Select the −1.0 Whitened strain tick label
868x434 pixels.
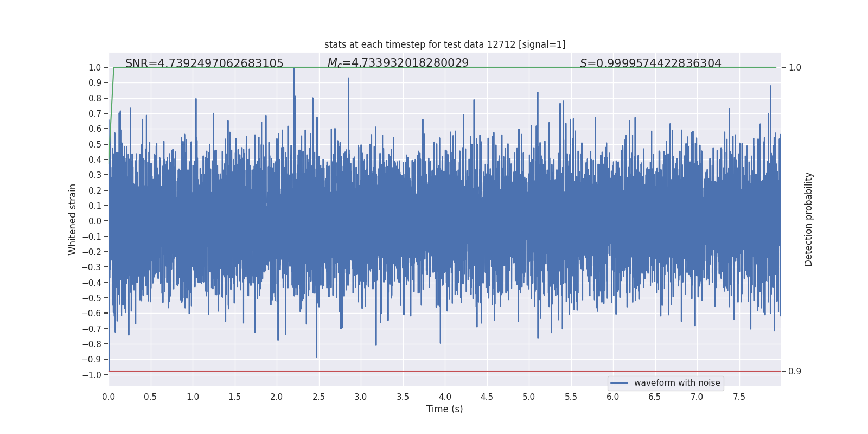tap(92, 375)
